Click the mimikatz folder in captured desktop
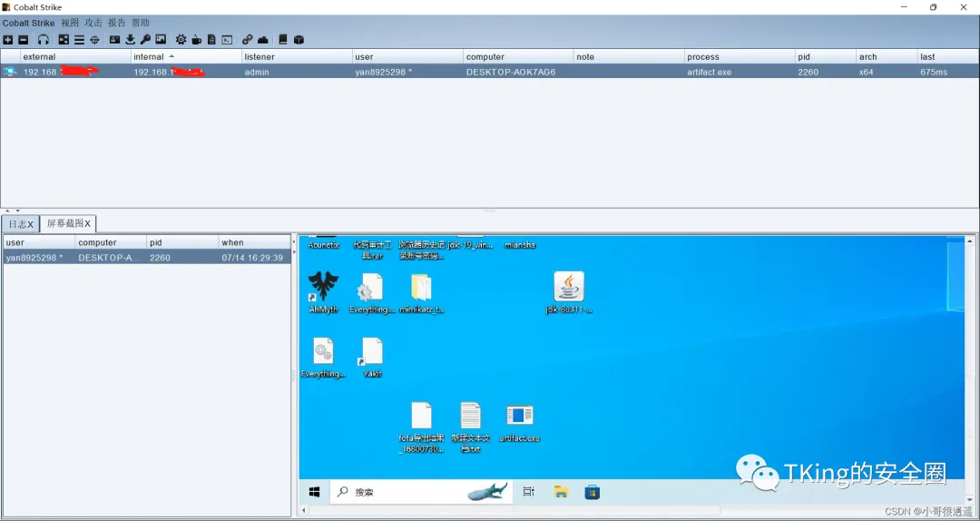This screenshot has width=980, height=521. pyautogui.click(x=421, y=292)
